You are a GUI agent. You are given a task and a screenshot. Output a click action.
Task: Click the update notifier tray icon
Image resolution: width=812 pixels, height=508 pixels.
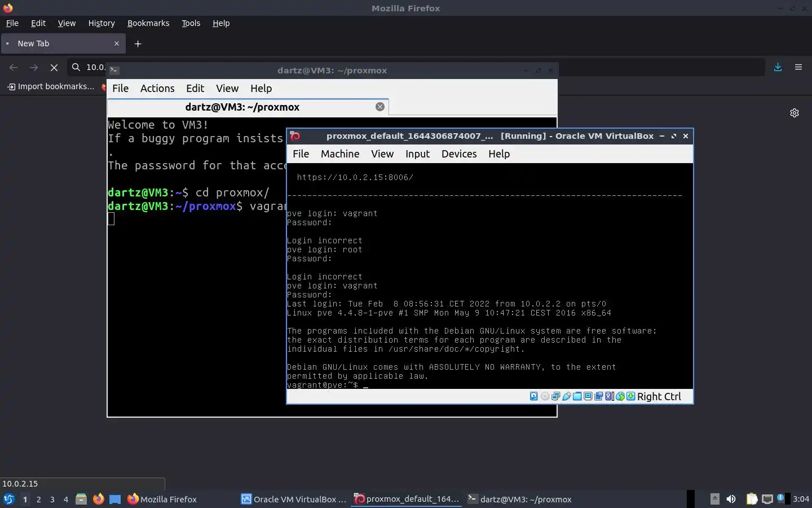pyautogui.click(x=781, y=498)
